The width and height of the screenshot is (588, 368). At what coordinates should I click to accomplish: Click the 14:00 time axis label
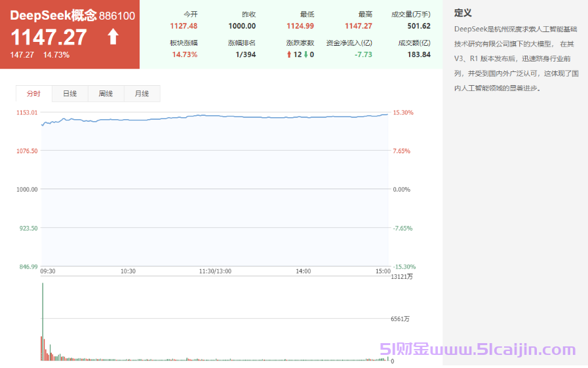304,271
